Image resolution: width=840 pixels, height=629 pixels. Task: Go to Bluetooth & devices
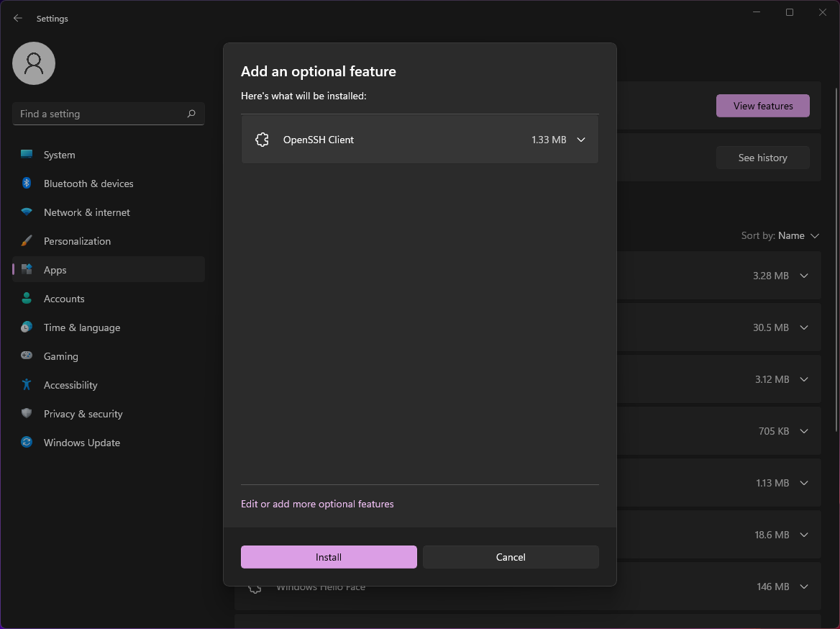click(x=108, y=184)
